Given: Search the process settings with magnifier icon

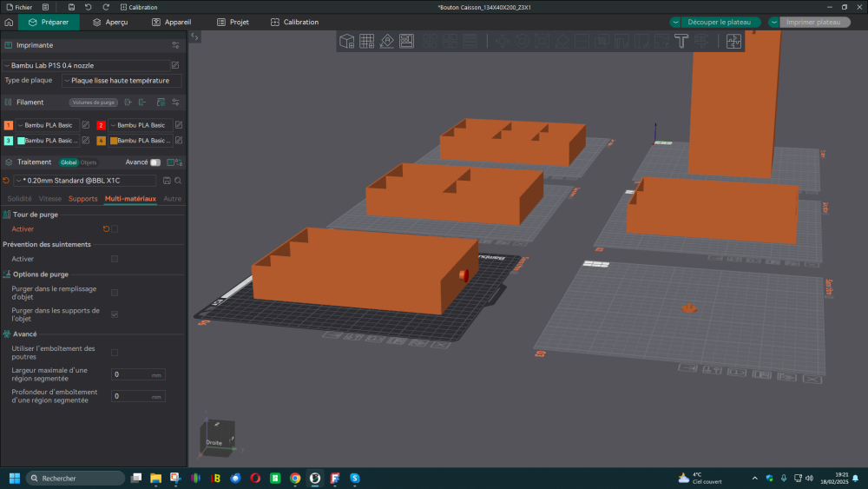Looking at the screenshot, I should (178, 181).
